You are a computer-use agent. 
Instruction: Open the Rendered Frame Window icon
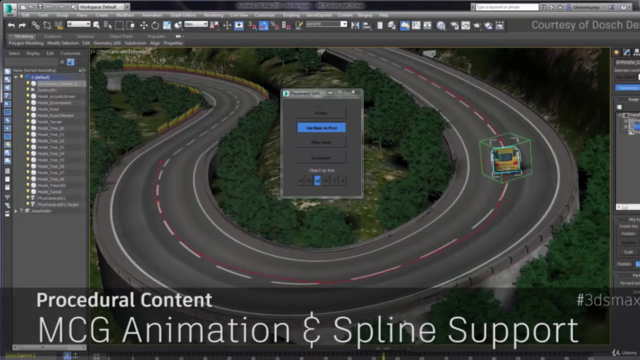(466, 26)
